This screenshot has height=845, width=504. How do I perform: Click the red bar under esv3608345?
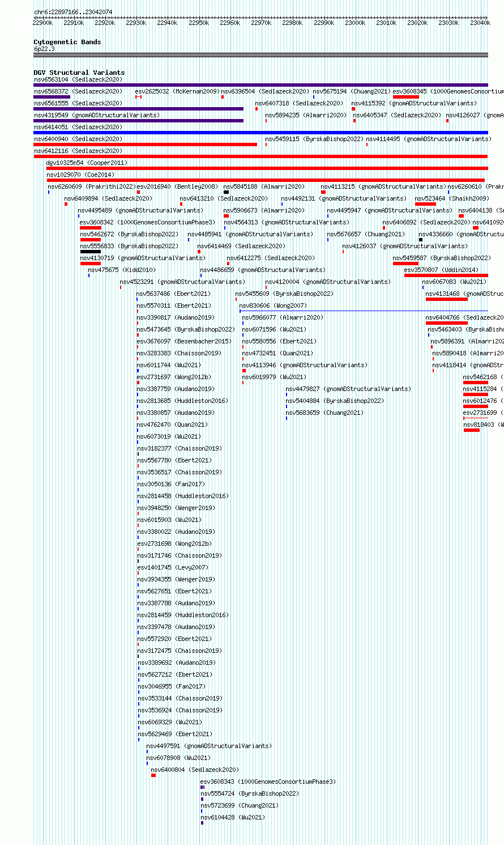(x=406, y=97)
